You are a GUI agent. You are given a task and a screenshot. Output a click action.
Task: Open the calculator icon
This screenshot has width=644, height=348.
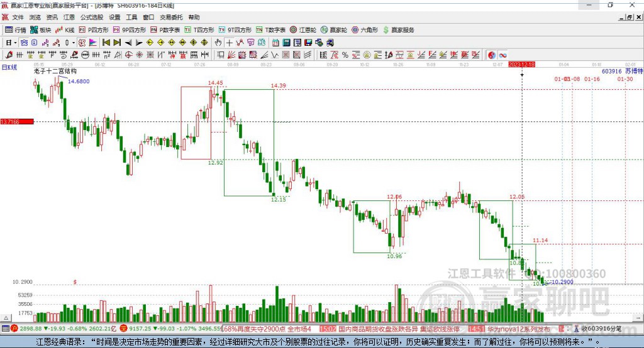point(286,43)
